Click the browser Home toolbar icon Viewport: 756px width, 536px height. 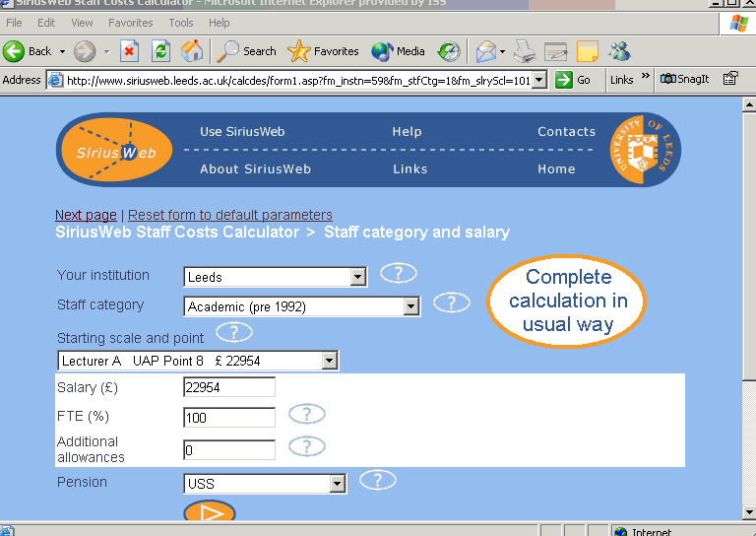(193, 51)
